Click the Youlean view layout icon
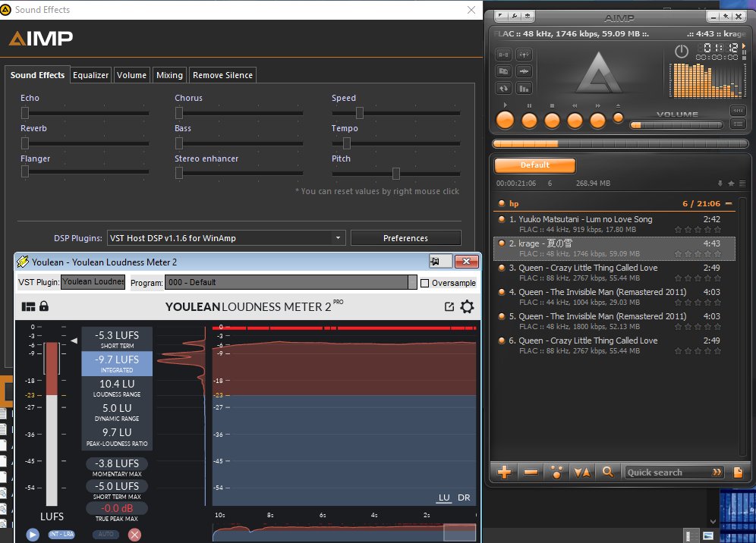The width and height of the screenshot is (756, 543). 28,306
